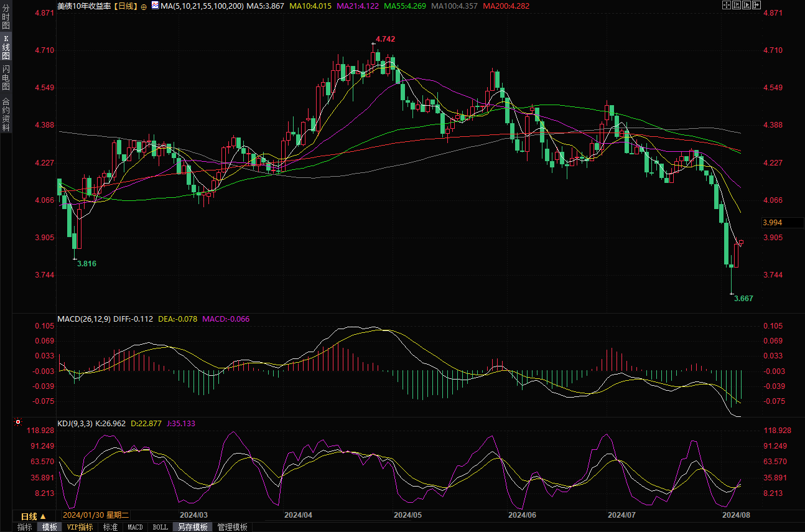
Task: Open the VIP指标 tab
Action: tap(80, 527)
